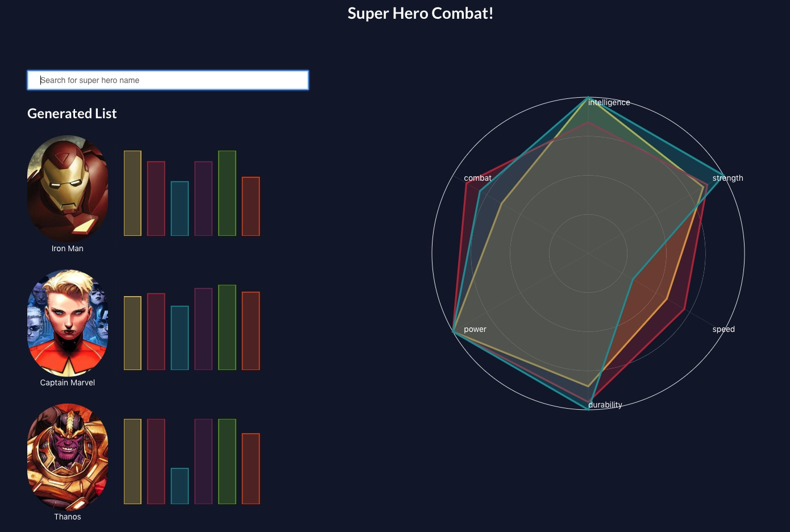The image size is (790, 532).
Task: Click Iron Man's green stat bar
Action: [227, 193]
